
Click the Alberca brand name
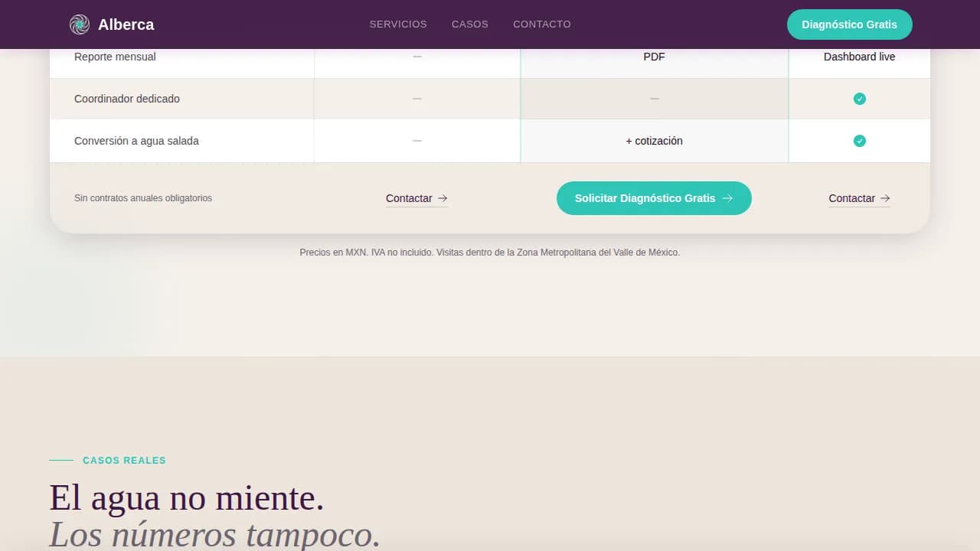coord(126,24)
